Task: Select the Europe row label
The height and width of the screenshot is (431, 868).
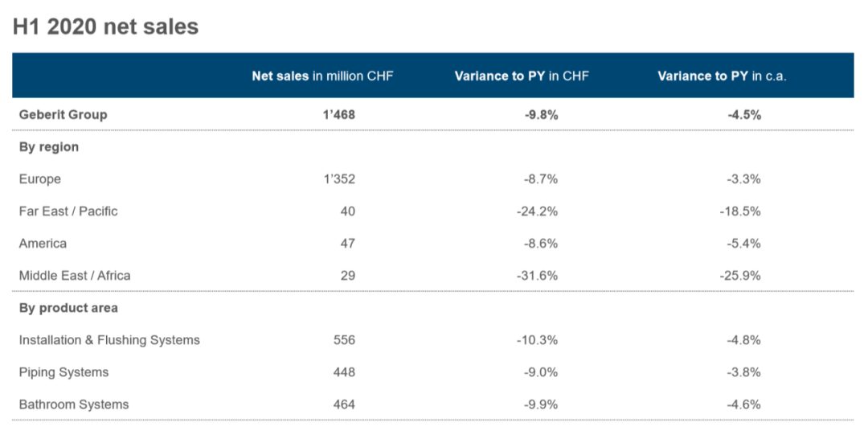Action: point(40,179)
